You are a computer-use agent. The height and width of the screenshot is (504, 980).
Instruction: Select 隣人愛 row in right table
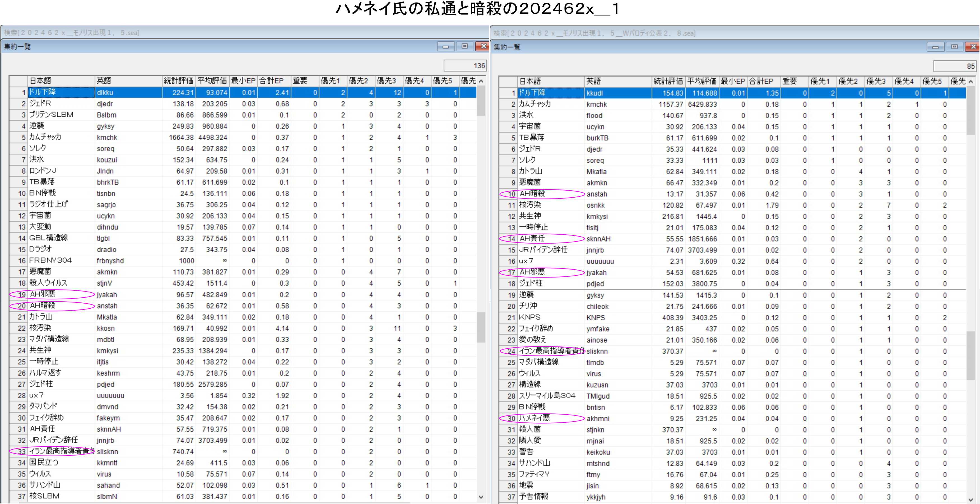(x=732, y=441)
